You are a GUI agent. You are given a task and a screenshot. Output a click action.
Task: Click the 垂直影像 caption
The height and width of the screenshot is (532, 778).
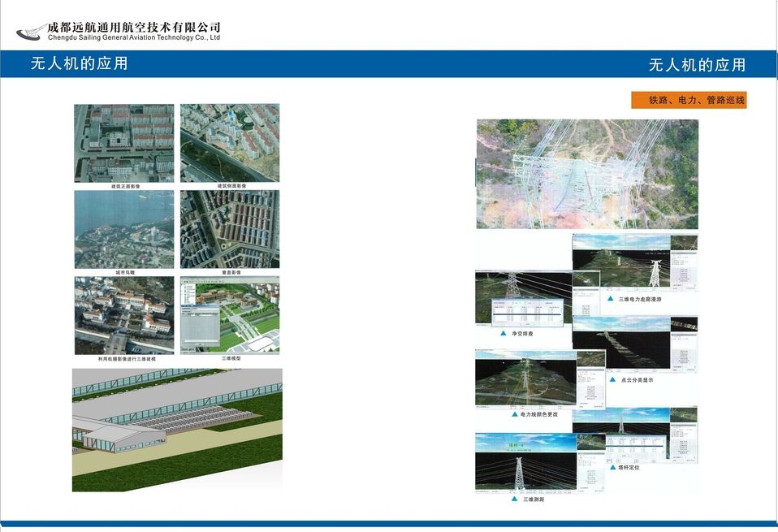click(231, 272)
